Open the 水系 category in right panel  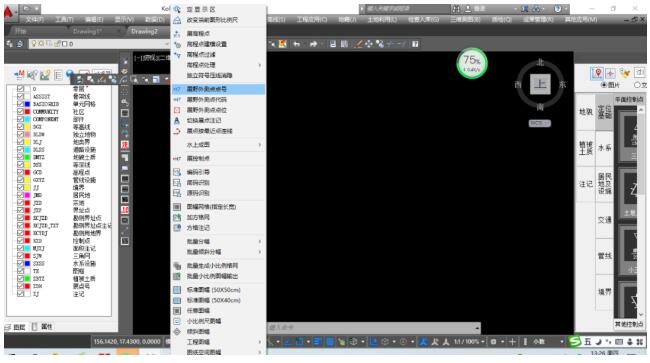coord(604,148)
